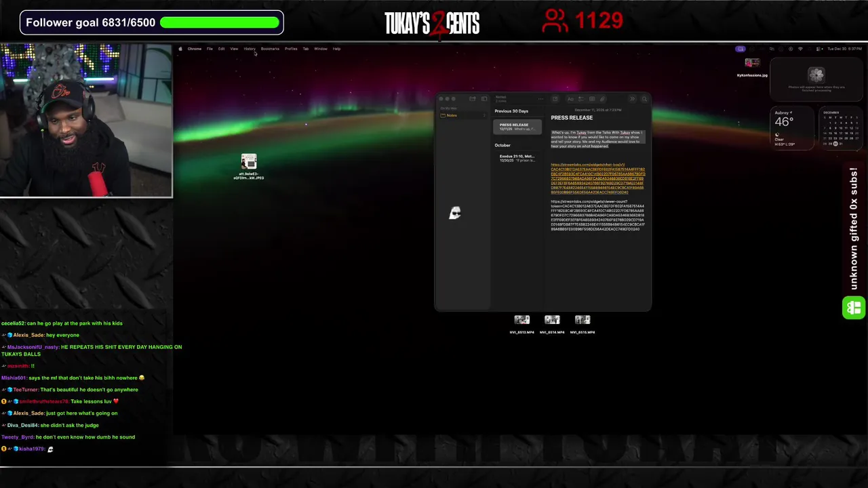Toggle the Notes sidebar view icon

pos(484,99)
